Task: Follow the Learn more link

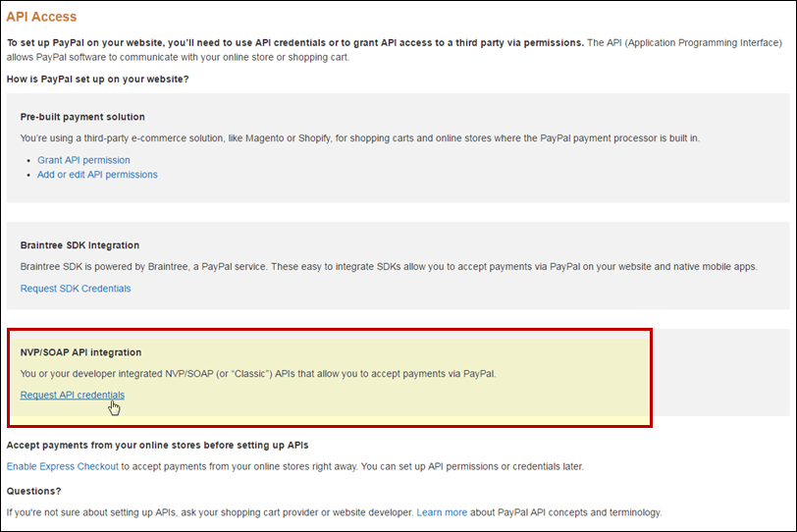Action: (442, 512)
